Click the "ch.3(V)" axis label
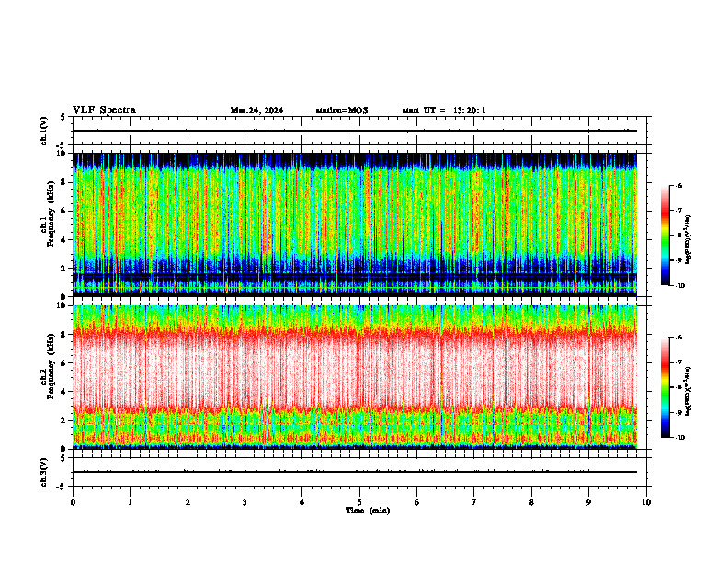 point(43,472)
